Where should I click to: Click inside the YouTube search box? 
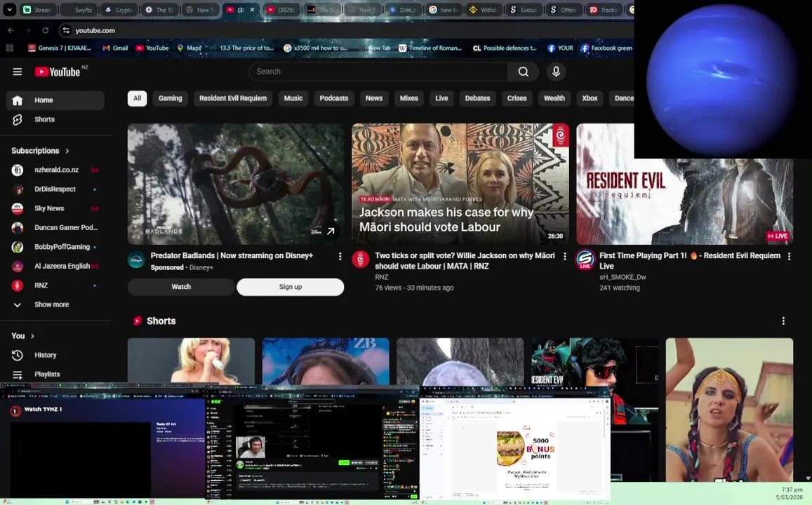pyautogui.click(x=378, y=72)
